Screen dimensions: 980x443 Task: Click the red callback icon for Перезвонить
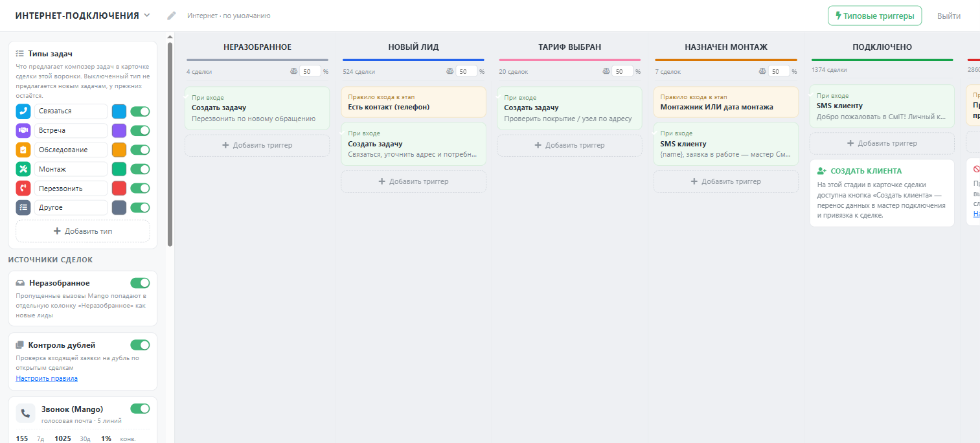pyautogui.click(x=23, y=188)
